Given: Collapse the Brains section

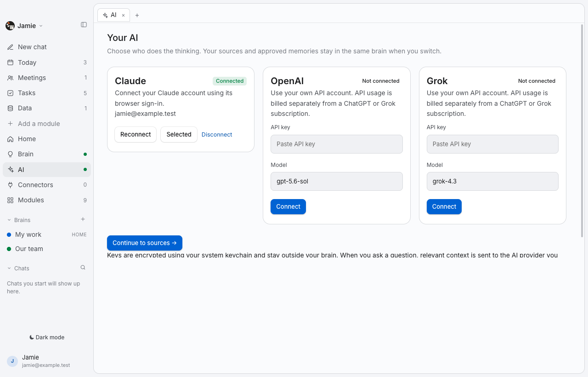Looking at the screenshot, I should point(9,220).
